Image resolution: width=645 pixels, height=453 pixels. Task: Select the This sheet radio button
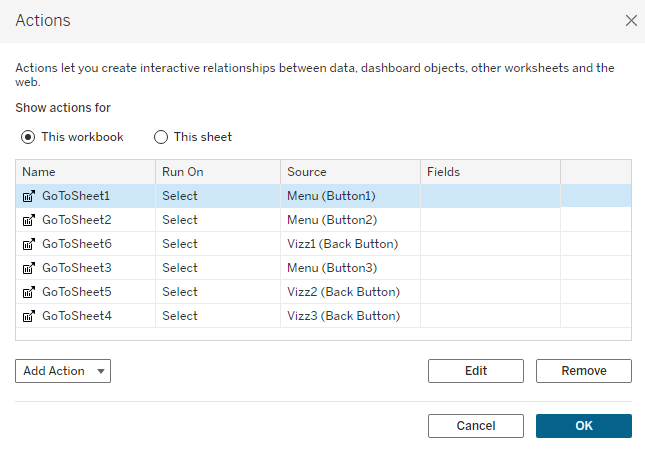(x=161, y=137)
